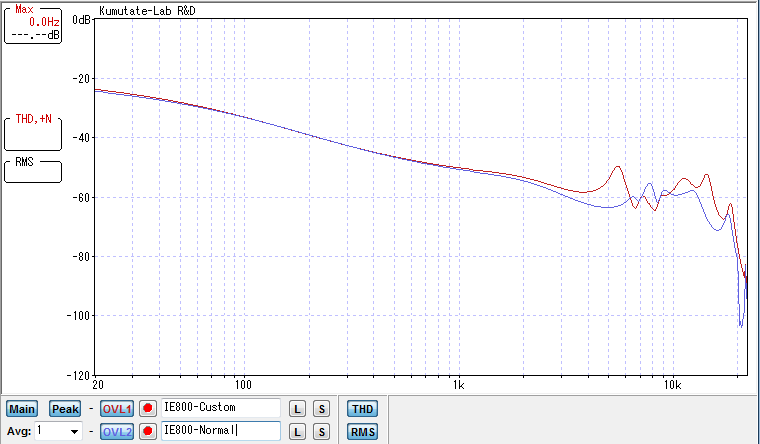Click red record dot beside IE800-Normal
The image size is (760, 444).
pos(148,431)
